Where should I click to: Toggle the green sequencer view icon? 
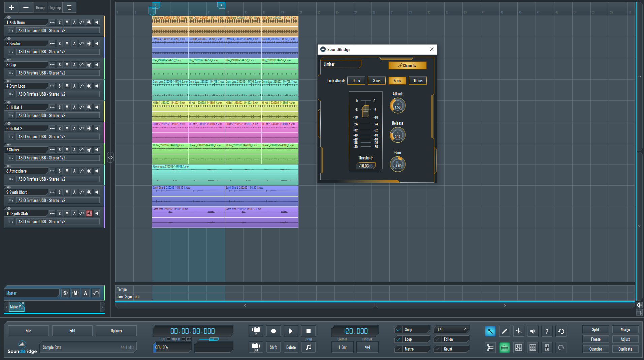click(504, 348)
